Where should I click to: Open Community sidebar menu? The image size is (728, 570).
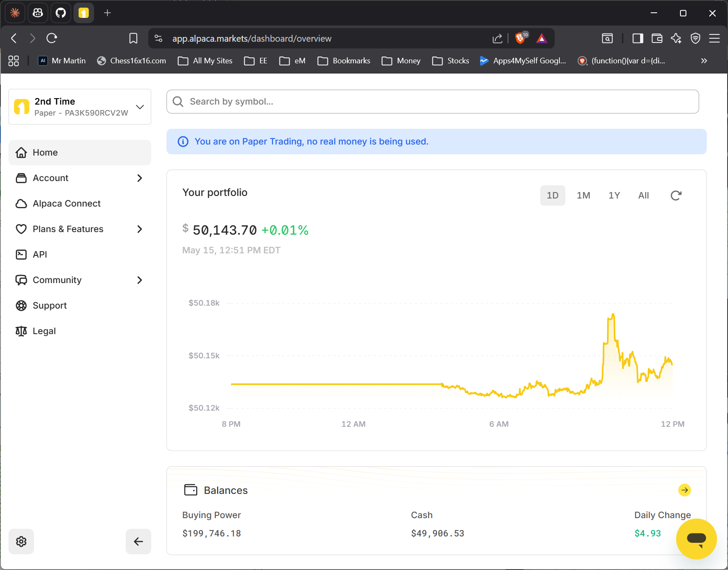coord(80,280)
